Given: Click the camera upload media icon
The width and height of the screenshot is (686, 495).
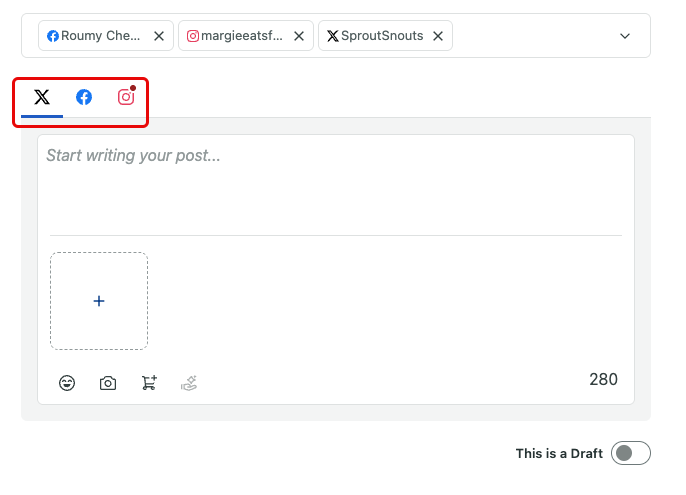Looking at the screenshot, I should coord(108,383).
